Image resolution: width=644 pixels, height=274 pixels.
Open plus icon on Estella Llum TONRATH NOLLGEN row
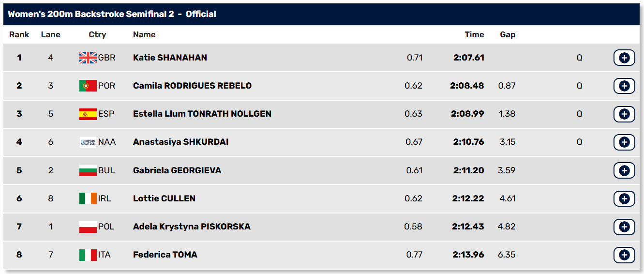[624, 114]
